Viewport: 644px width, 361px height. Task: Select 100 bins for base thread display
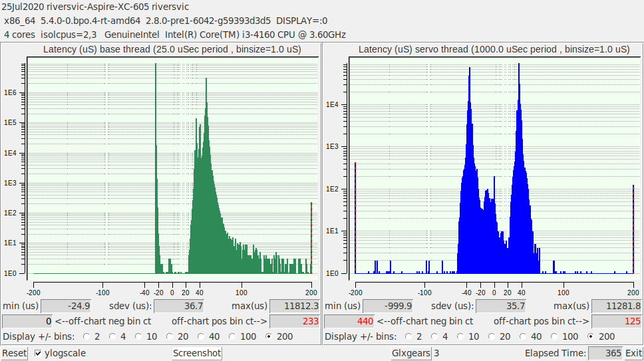click(x=232, y=337)
